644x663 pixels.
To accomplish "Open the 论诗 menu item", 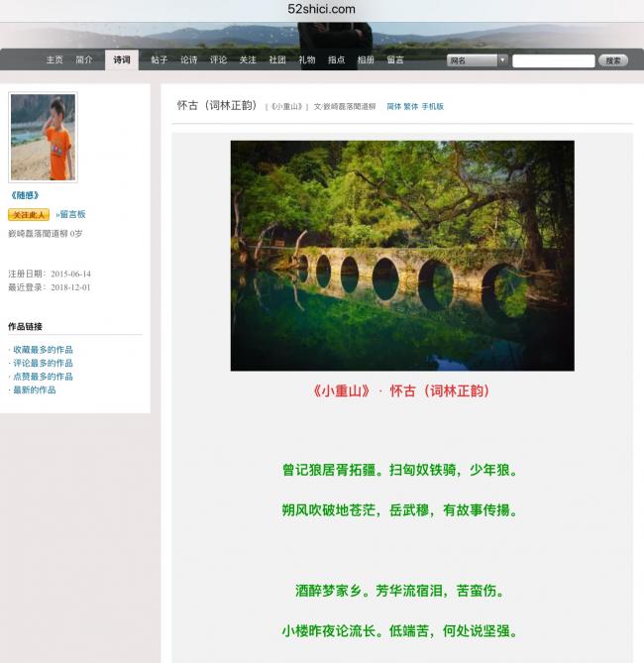I will tap(188, 60).
